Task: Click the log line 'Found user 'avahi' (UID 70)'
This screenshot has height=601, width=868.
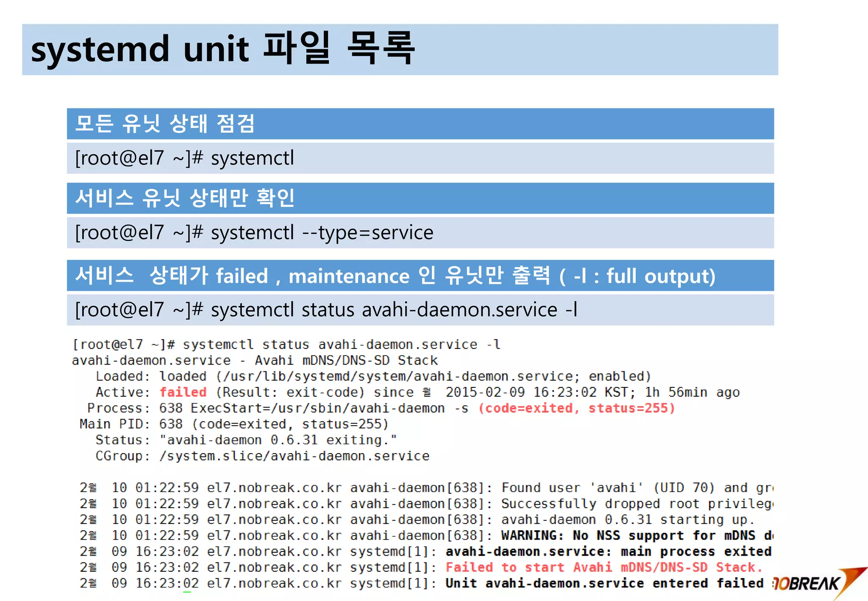Action: (x=426, y=488)
